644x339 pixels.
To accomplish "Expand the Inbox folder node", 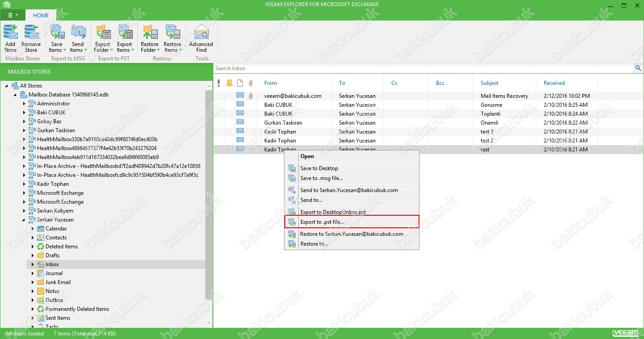I will [33, 264].
